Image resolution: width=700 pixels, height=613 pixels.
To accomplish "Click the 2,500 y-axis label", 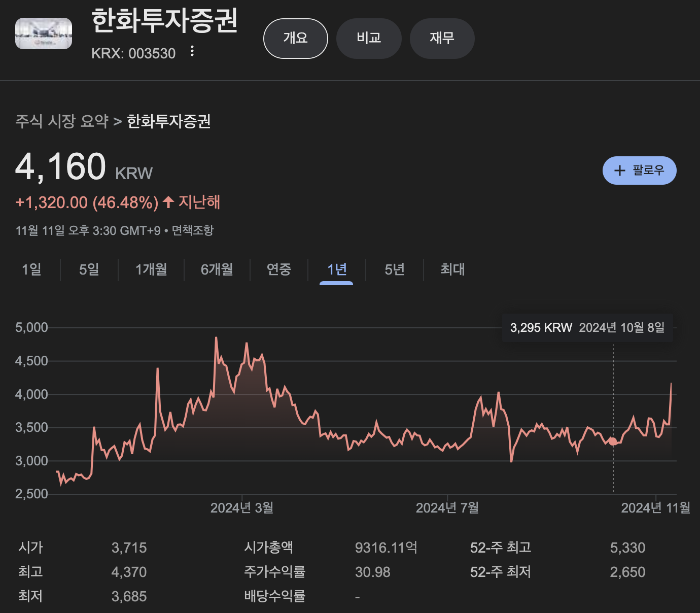I will [31, 494].
